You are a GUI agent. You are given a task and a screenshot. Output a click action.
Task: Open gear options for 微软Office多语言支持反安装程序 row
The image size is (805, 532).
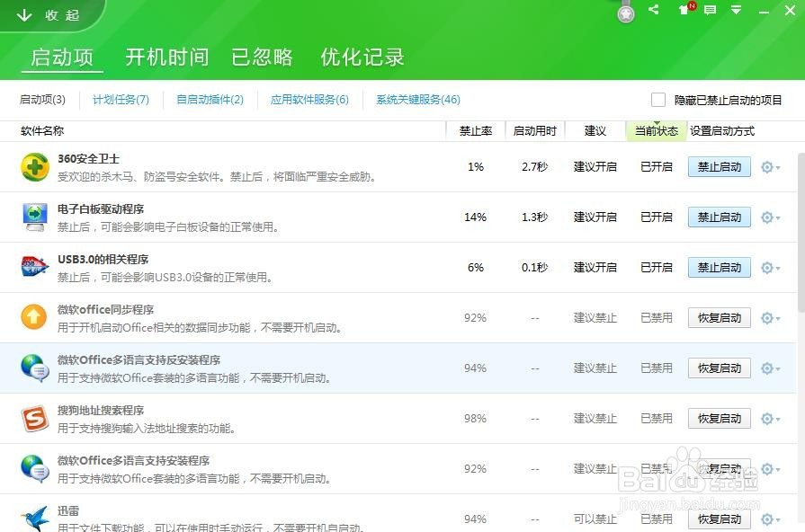click(770, 368)
